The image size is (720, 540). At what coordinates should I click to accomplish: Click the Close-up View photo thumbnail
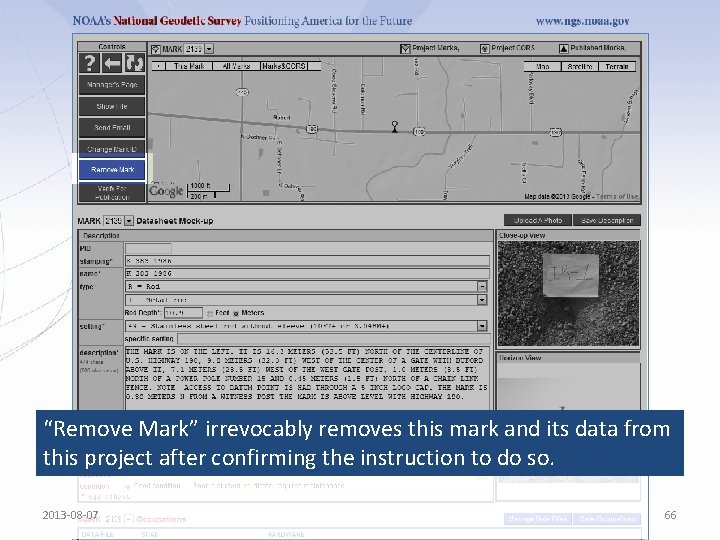[x=568, y=293]
